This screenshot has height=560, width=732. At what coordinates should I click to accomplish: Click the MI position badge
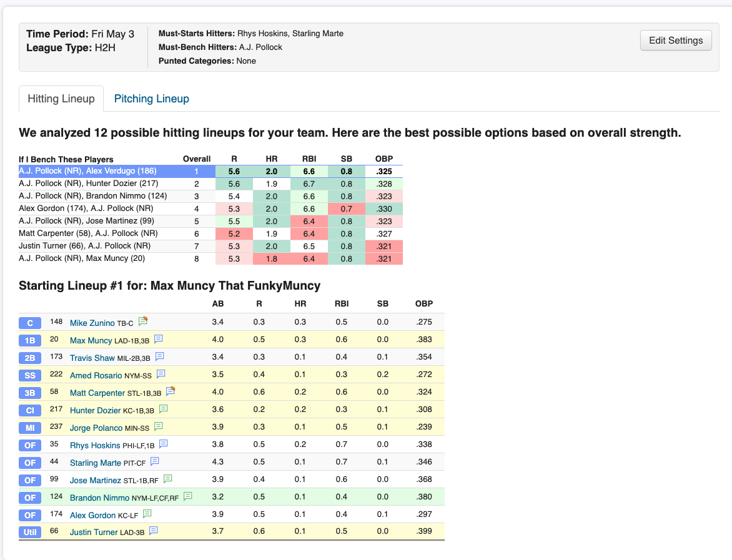click(x=30, y=428)
